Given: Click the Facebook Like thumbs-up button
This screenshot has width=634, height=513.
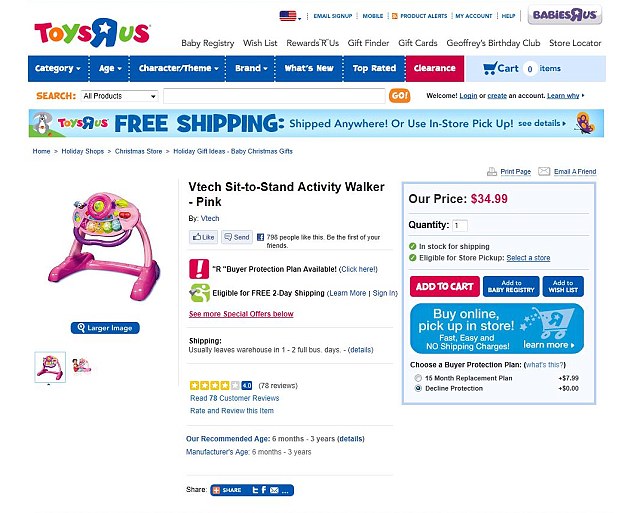Looking at the screenshot, I should (x=203, y=237).
